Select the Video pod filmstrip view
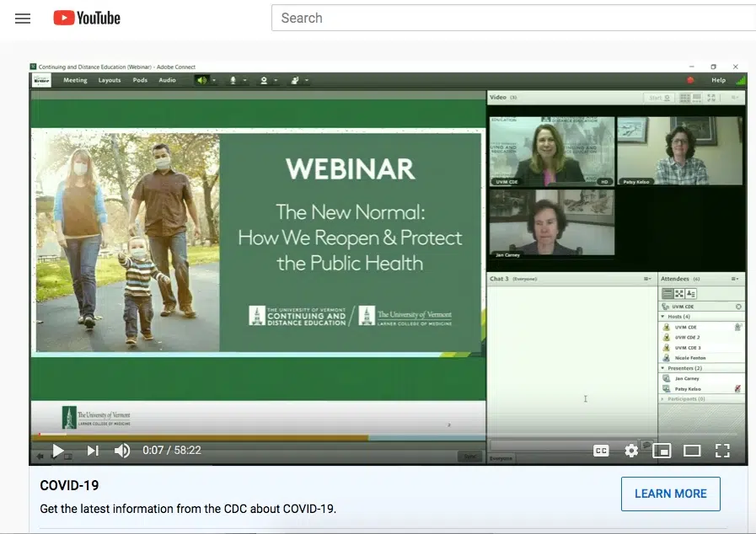Viewport: 756px width, 534px height. 697,98
